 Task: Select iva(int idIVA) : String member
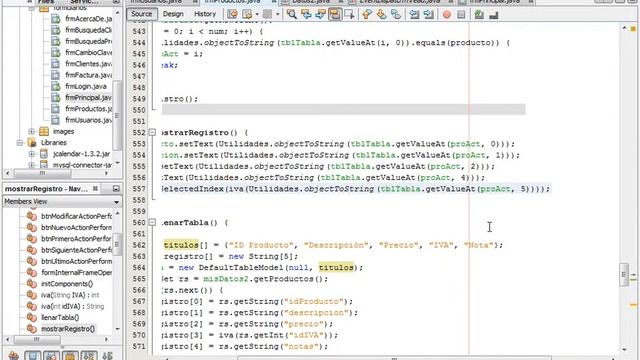pyautogui.click(x=73, y=306)
